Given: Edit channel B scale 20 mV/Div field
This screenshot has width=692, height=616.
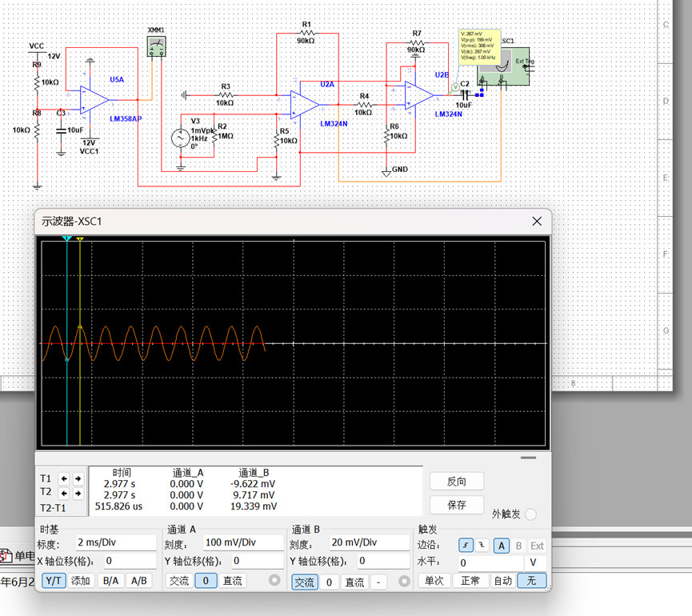Looking at the screenshot, I should 370,542.
